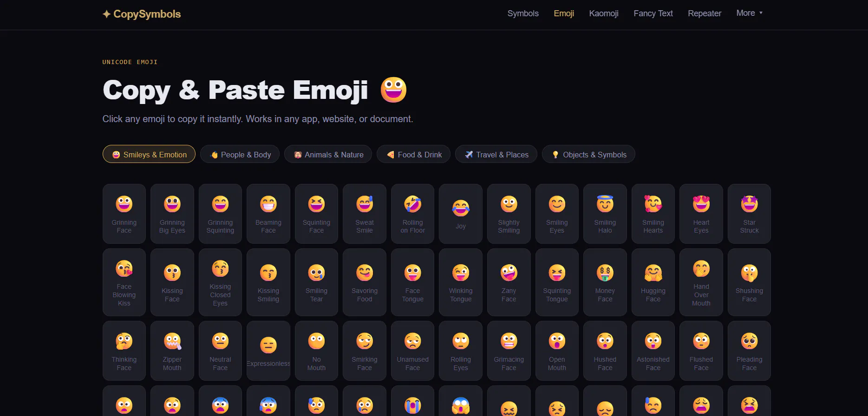This screenshot has height=416, width=868.
Task: Open the Fancy Text page
Action: tap(653, 13)
